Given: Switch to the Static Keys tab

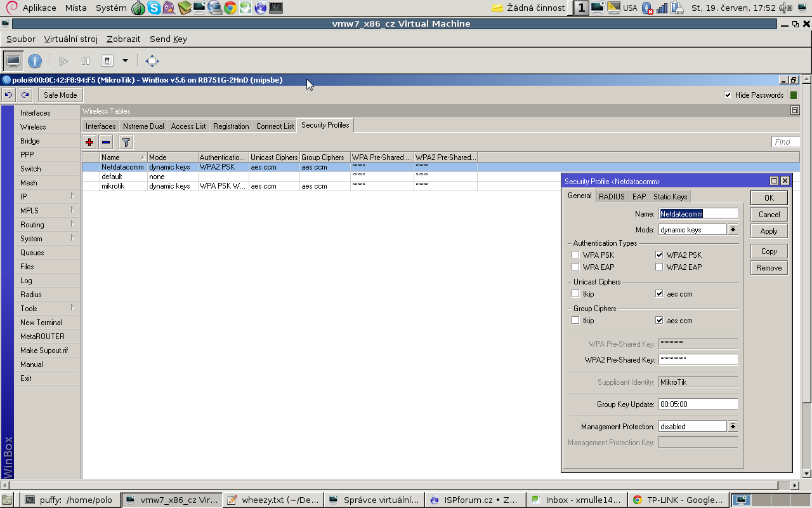Looking at the screenshot, I should tap(670, 197).
